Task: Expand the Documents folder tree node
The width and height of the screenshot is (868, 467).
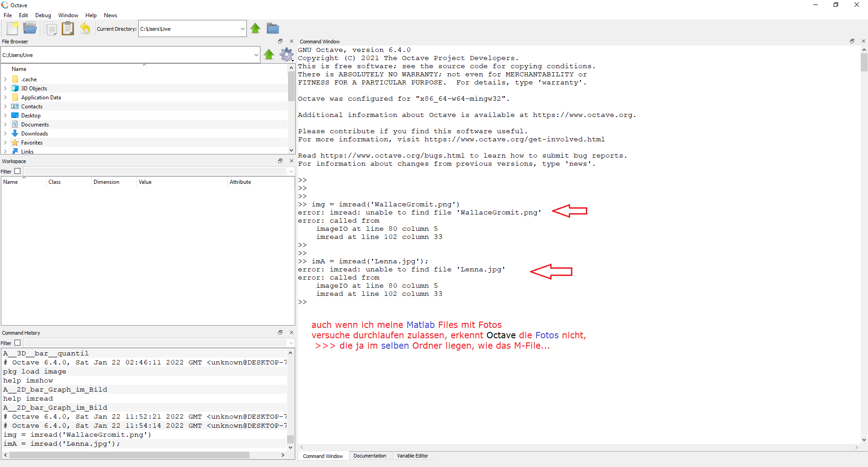Action: [5, 125]
